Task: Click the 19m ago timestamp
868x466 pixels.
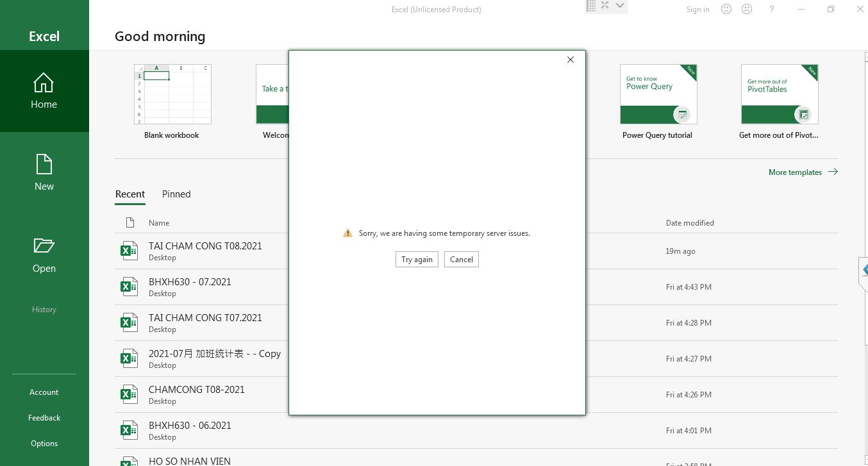Action: (680, 251)
